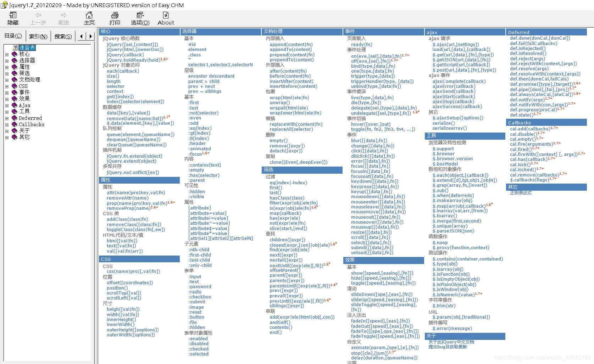Screen dimensions: 594x364
Task: Click the book icon beside CSS tree node
Action: pyautogui.click(x=15, y=86)
